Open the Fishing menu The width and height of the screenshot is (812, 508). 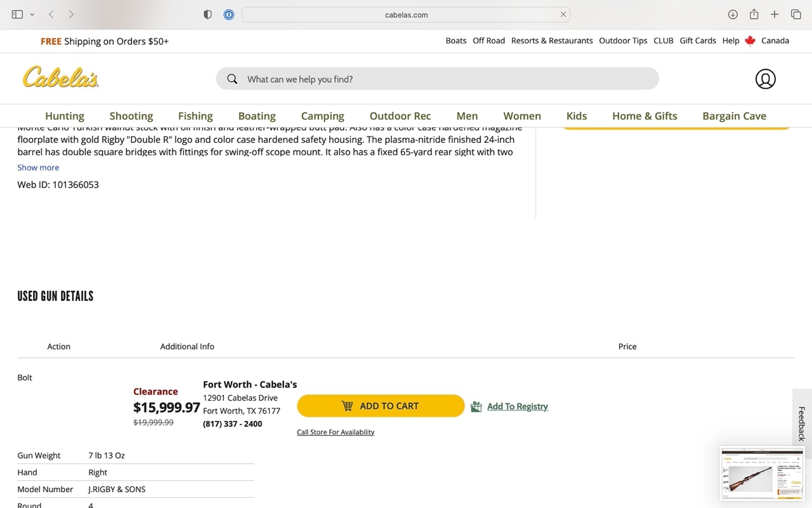tap(195, 116)
